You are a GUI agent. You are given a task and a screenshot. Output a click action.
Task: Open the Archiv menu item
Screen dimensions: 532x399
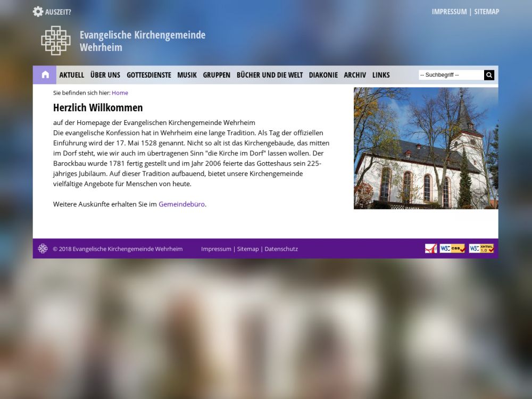click(355, 75)
